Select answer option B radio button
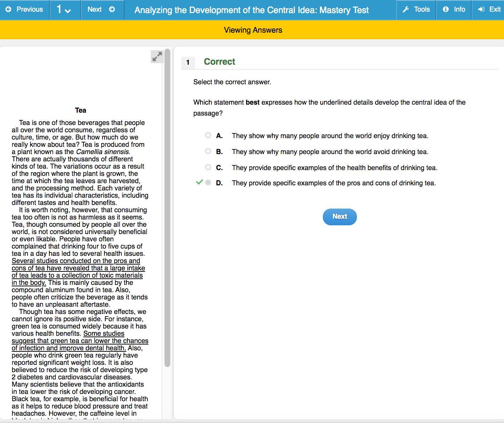Viewport: 504px width, 423px height. click(208, 151)
